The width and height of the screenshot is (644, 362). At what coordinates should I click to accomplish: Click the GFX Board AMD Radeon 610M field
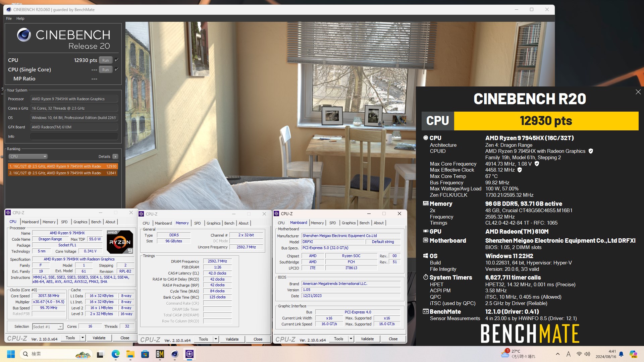(74, 127)
